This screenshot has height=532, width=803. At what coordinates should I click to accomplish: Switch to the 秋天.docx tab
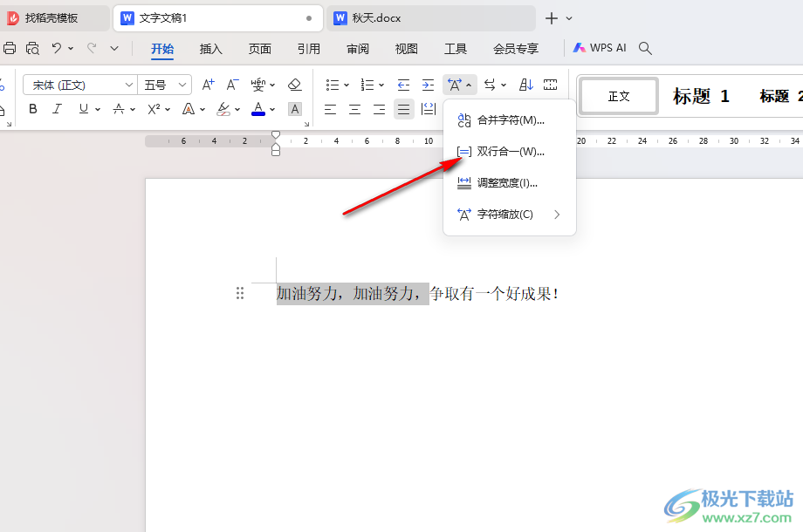[x=430, y=18]
